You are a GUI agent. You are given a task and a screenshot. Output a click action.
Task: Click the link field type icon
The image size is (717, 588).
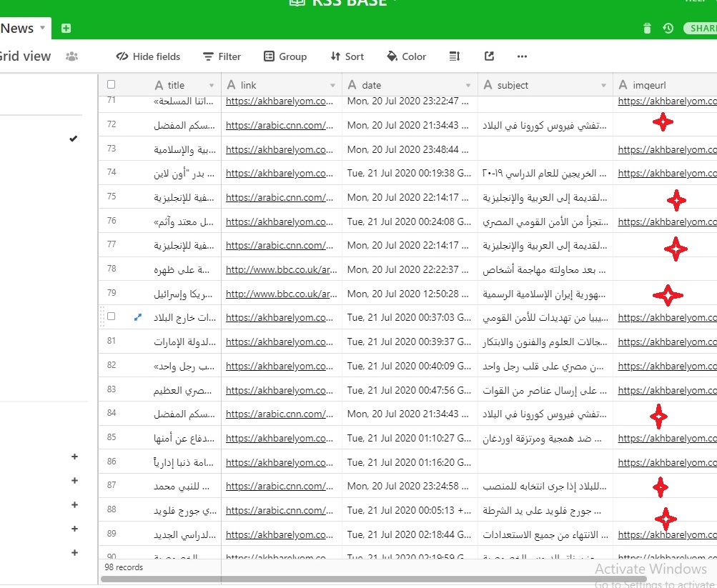coord(232,85)
